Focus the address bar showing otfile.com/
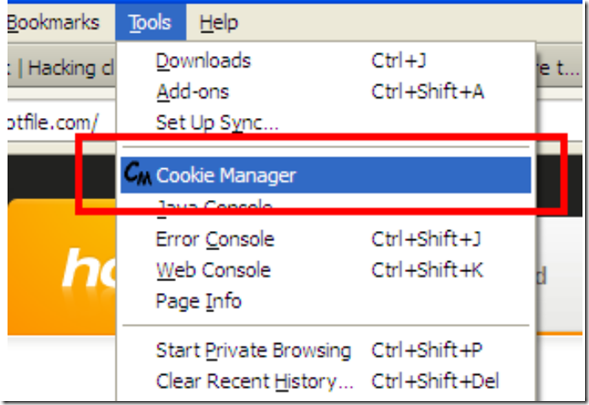 coord(61,122)
